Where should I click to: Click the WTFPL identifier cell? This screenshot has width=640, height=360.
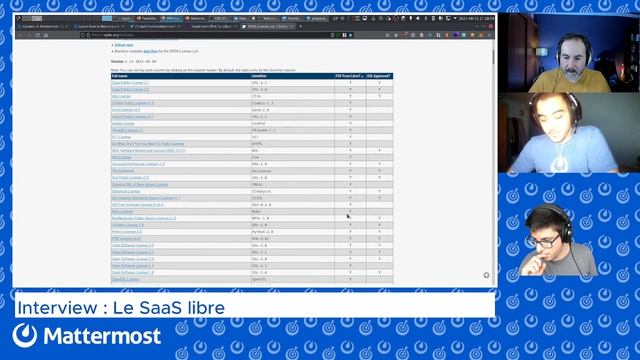coord(292,144)
